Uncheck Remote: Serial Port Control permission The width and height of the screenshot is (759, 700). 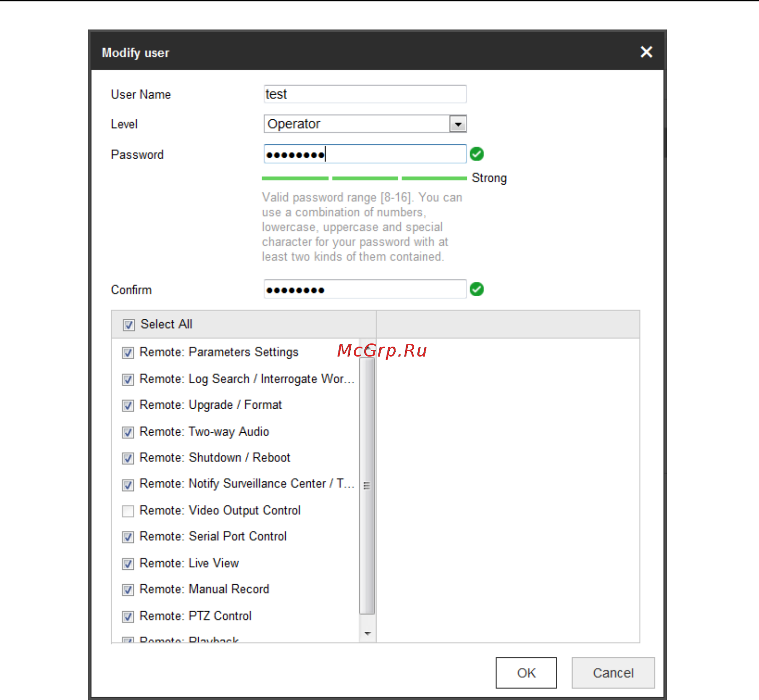click(128, 537)
